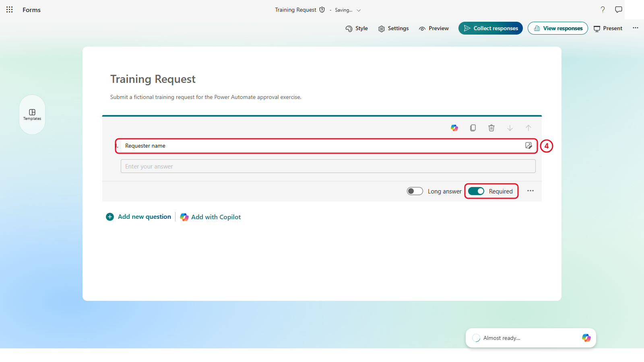Click the form description text
Screen dimensions: 644x362
point(206,97)
